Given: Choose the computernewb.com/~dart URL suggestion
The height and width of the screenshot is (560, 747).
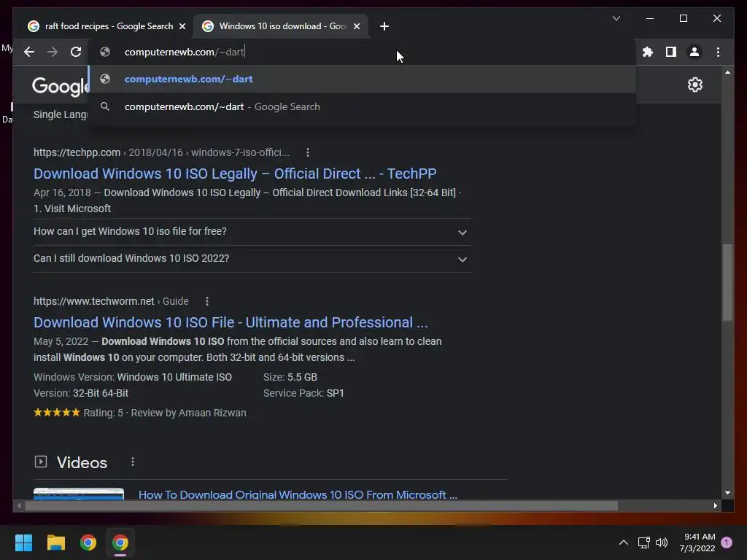Looking at the screenshot, I should [x=362, y=79].
